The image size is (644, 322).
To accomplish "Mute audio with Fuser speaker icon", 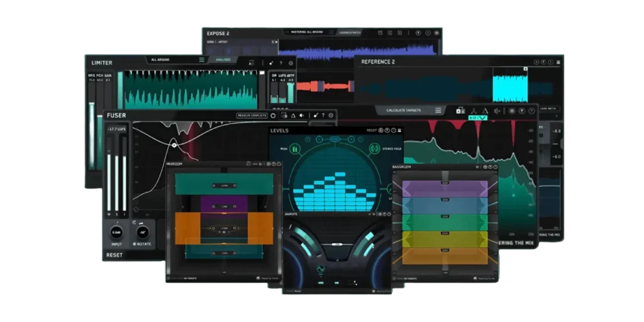I will [x=303, y=116].
